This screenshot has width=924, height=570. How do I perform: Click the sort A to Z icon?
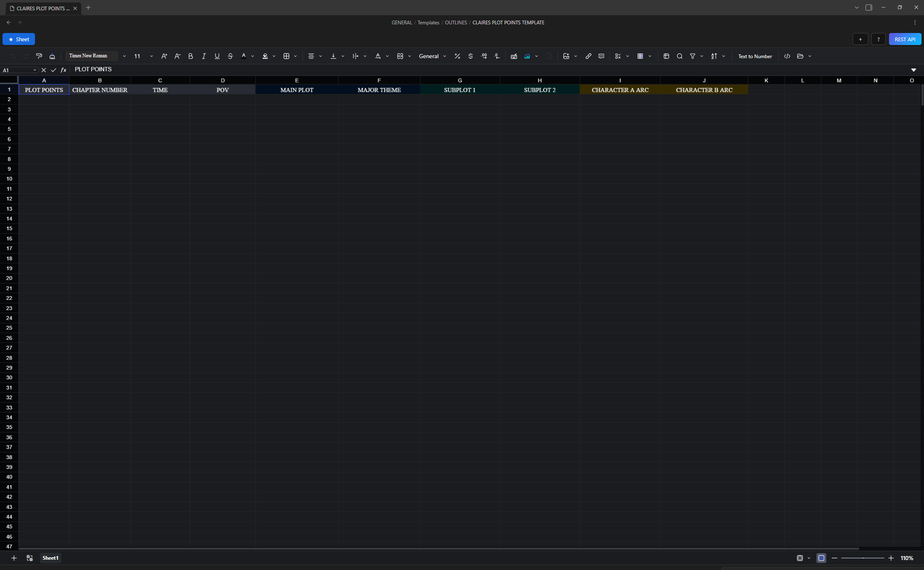pyautogui.click(x=714, y=56)
